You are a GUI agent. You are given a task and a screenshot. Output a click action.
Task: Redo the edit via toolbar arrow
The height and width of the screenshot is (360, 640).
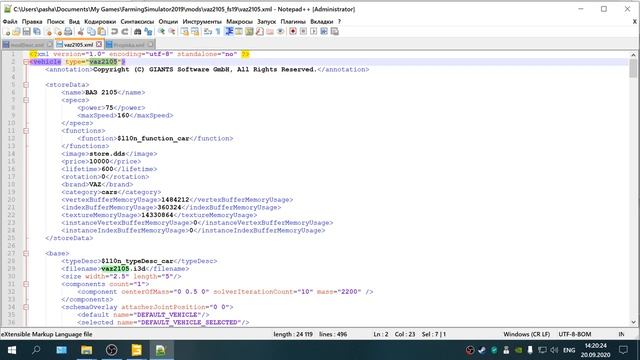tap(125, 31)
